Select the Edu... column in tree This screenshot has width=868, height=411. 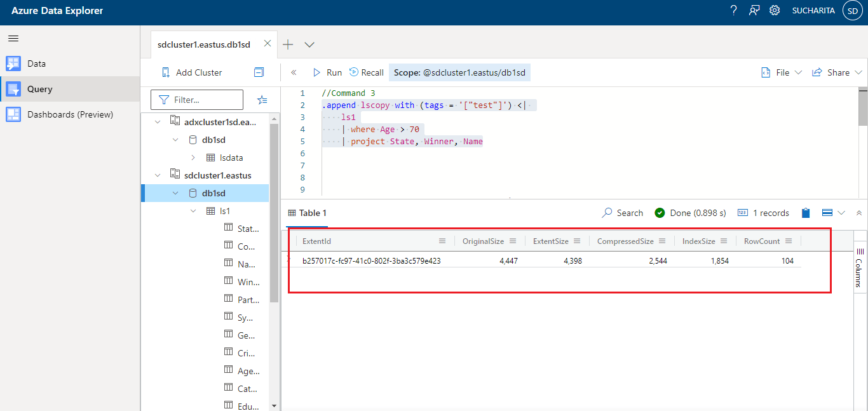click(x=248, y=407)
